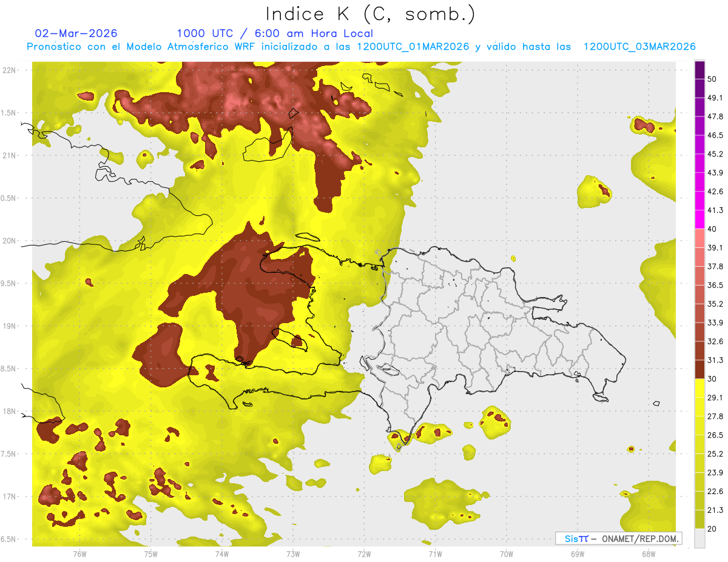The image size is (728, 562).
Task: Click colorbar value "50"
Action: (x=712, y=79)
